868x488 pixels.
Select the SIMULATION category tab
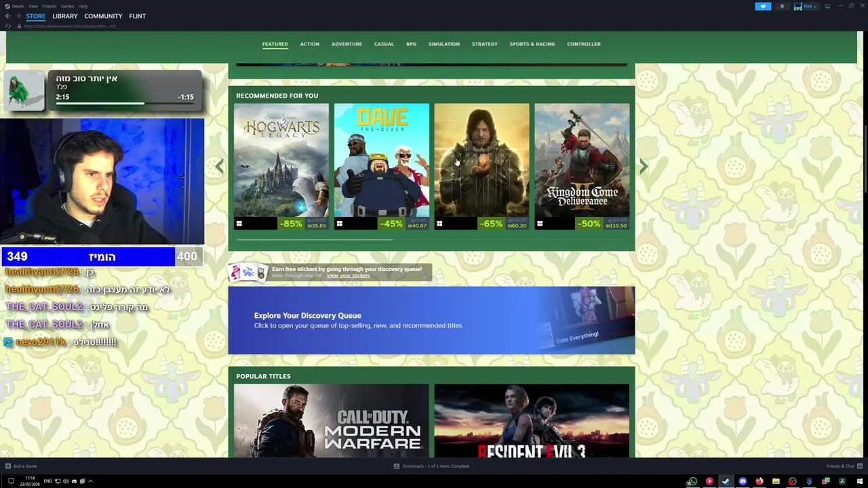[444, 44]
